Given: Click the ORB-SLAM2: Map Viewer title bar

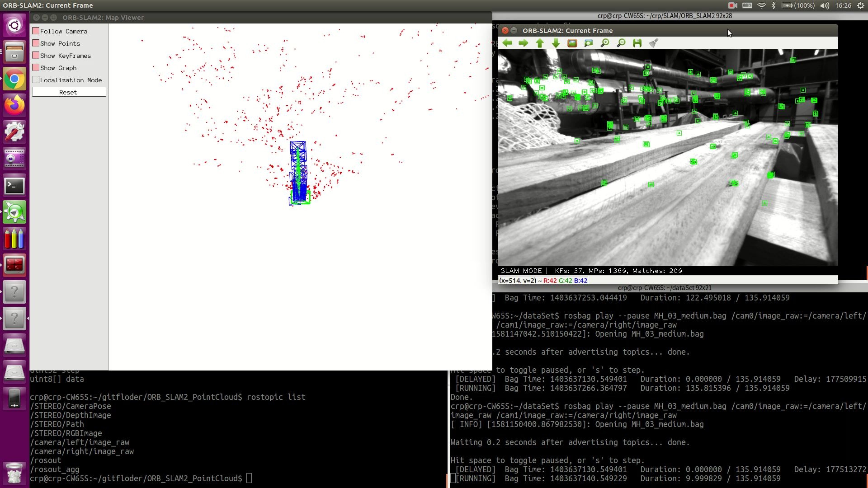Looking at the screenshot, I should [x=260, y=18].
